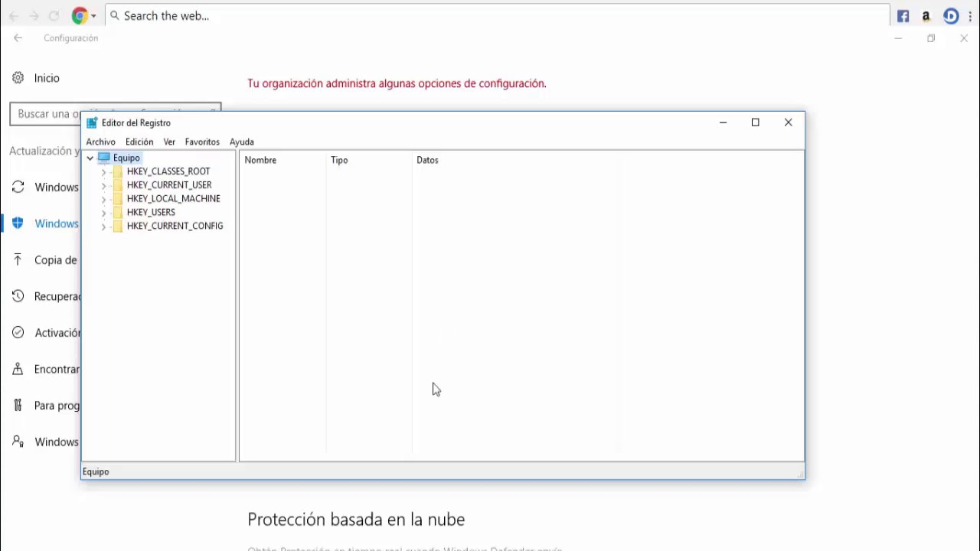Click the Registry Editor title bar icon

click(x=92, y=122)
